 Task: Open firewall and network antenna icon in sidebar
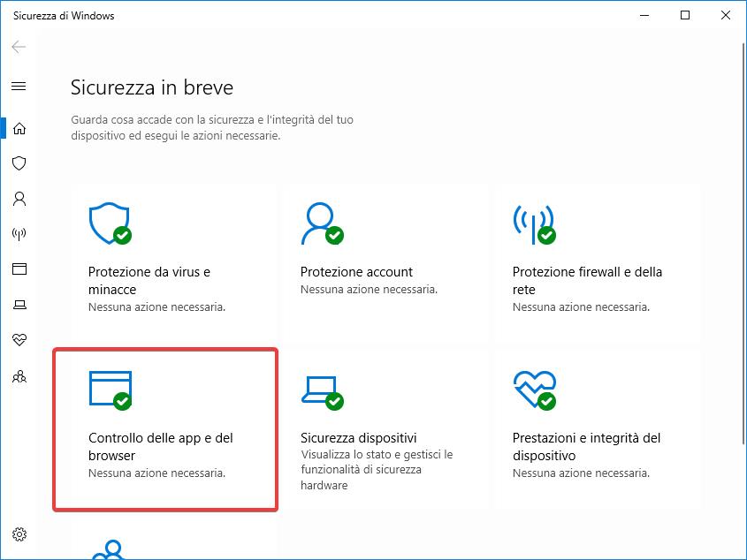(x=19, y=234)
